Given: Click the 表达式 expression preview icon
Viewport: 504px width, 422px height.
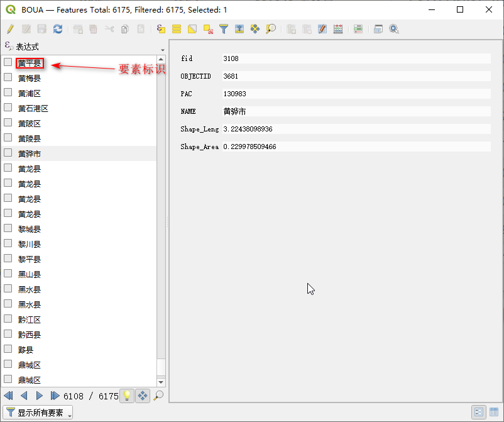Looking at the screenshot, I should pos(9,46).
